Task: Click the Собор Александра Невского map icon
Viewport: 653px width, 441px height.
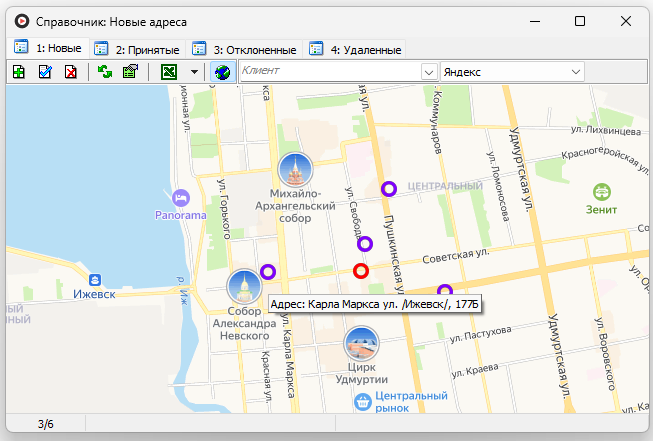Action: (x=244, y=288)
